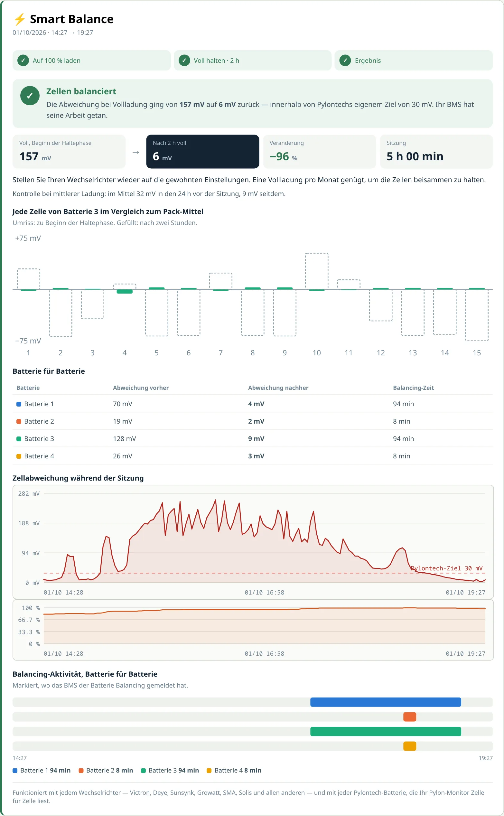The height and width of the screenshot is (816, 504).
Task: Click the '128 mV' value in Batterie 3 row
Action: [x=124, y=439]
